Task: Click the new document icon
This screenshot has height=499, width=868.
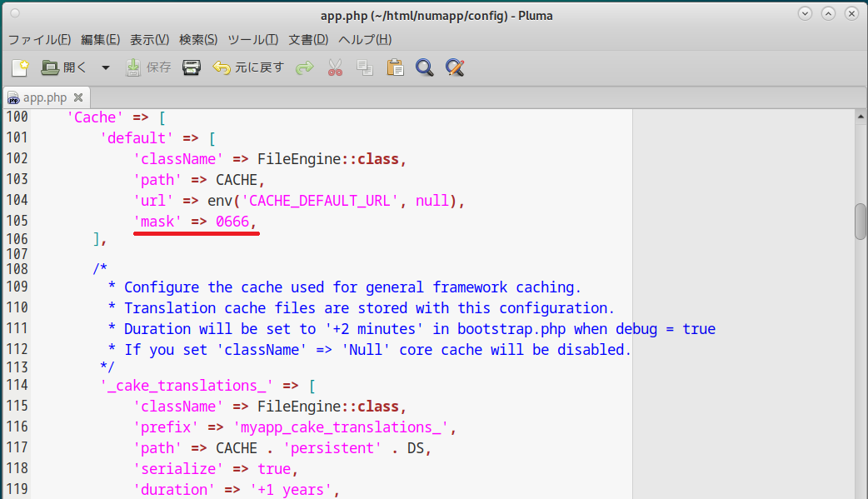Action: pos(20,67)
